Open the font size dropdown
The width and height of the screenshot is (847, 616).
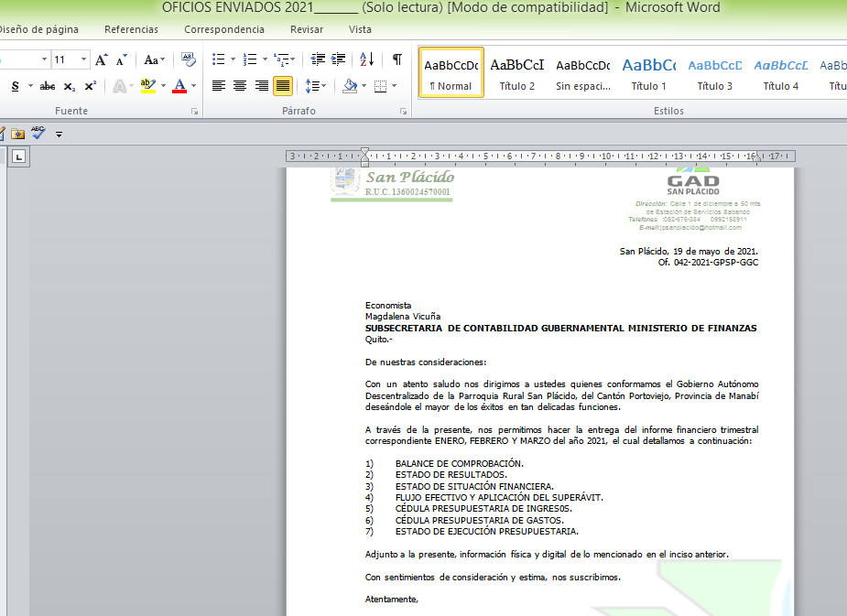coord(84,60)
